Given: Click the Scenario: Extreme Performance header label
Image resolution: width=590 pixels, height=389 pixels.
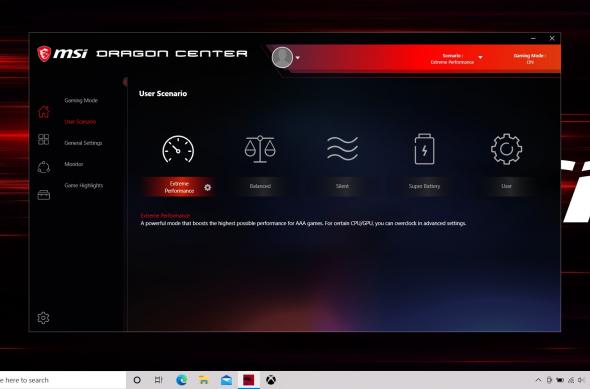Looking at the screenshot, I should [452, 59].
